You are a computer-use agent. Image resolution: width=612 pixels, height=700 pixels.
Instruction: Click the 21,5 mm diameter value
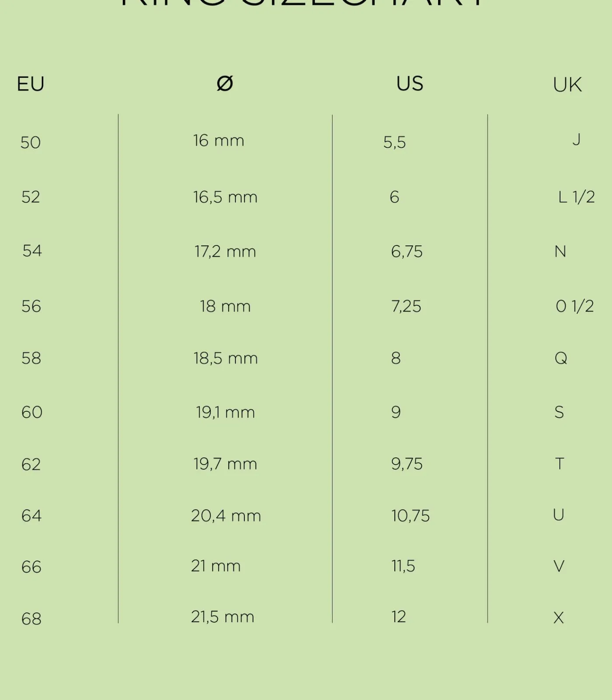[x=223, y=617]
